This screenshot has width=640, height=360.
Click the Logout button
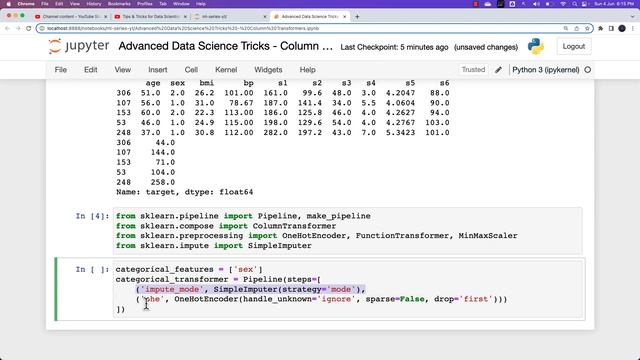(573, 47)
